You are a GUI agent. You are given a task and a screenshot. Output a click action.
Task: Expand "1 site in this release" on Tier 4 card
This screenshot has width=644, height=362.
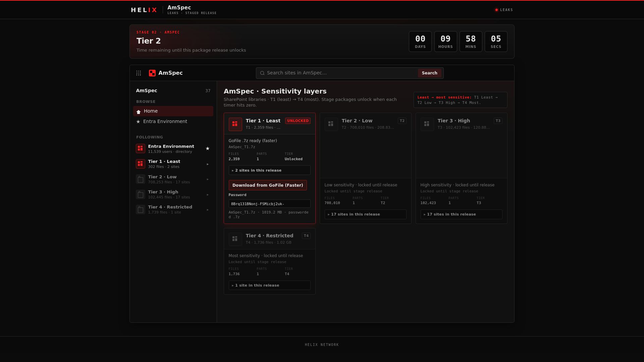tap(269, 285)
